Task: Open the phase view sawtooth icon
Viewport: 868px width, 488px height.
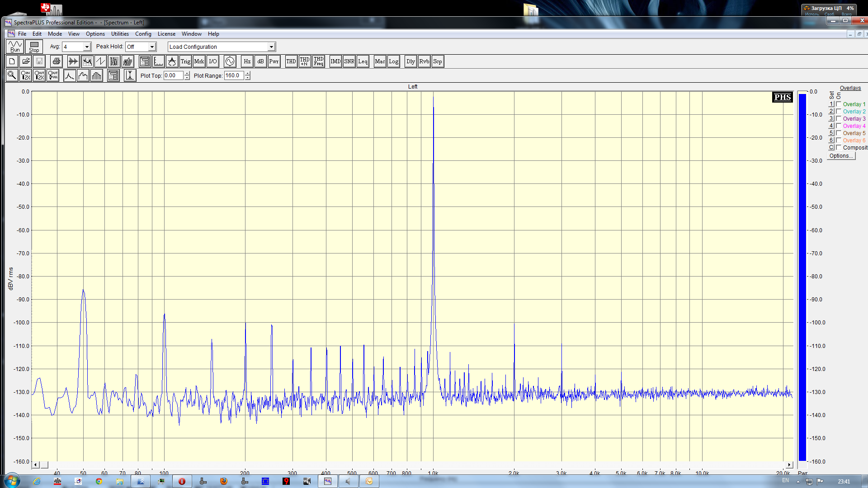Action: point(101,61)
